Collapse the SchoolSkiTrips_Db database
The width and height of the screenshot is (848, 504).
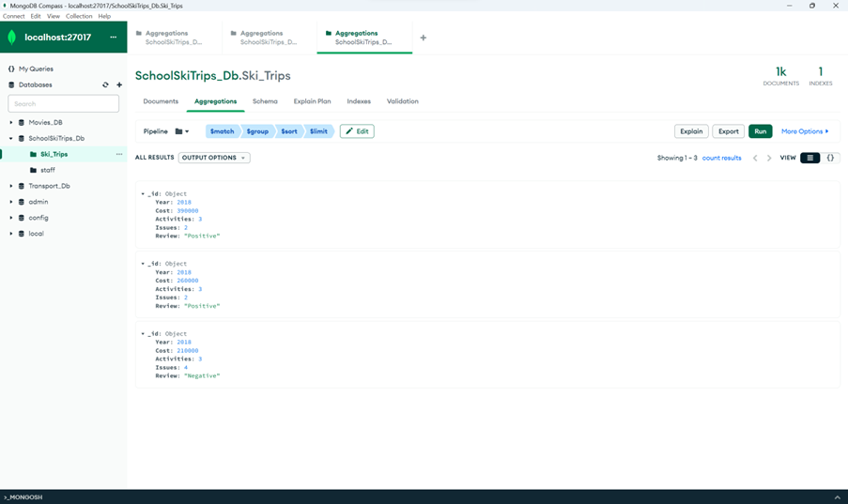pos(11,139)
